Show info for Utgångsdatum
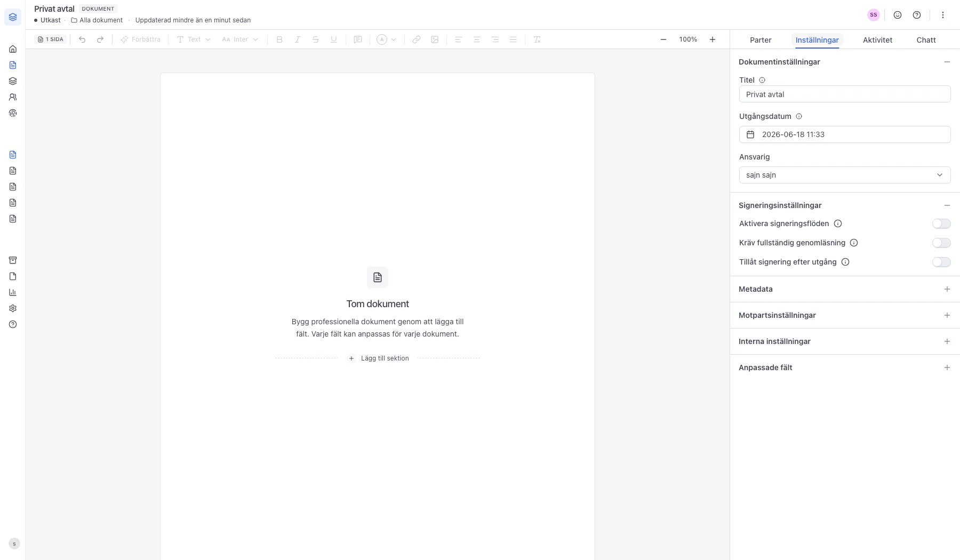 799,116
